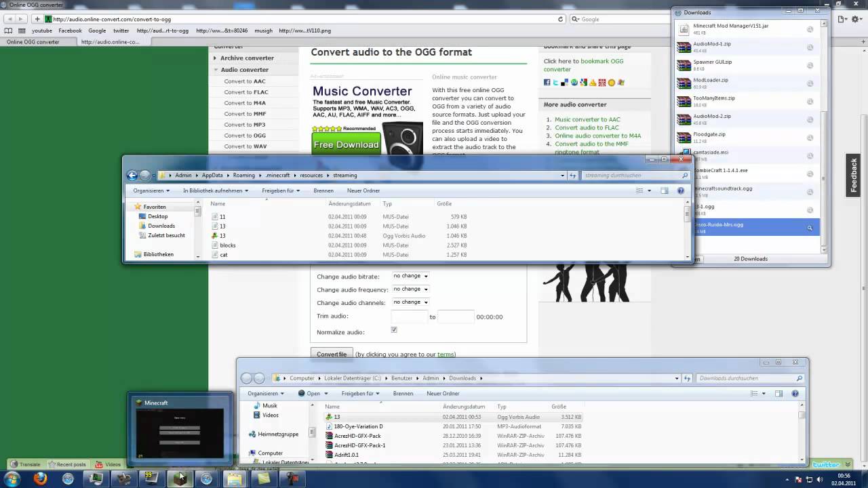Select Zuletzt besucht in the streaming window sidebar
The image size is (868, 488).
coord(166,235)
